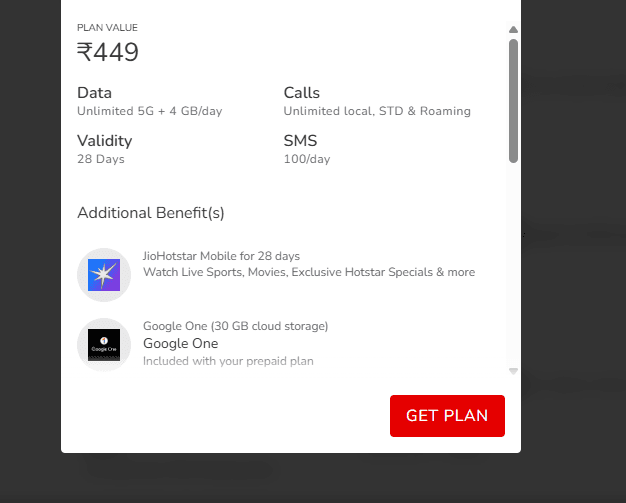Select Unlimited local, STD & Roaming text

pyautogui.click(x=377, y=111)
